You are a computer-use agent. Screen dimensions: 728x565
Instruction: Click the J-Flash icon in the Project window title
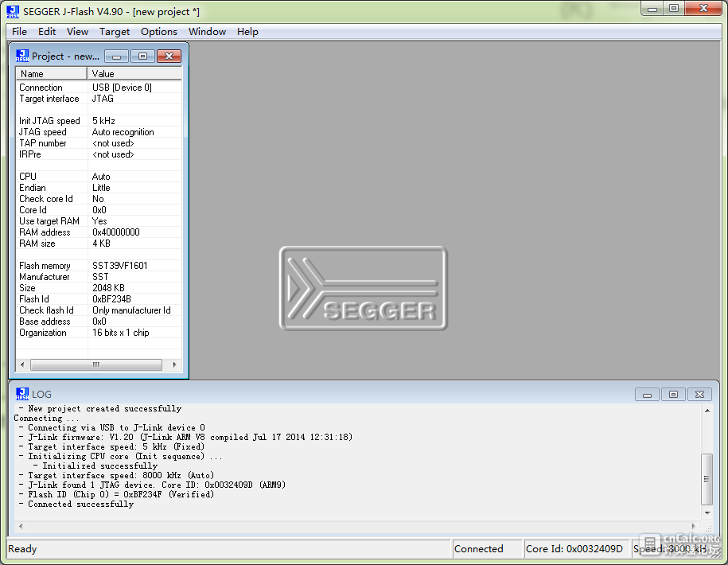tap(21, 56)
